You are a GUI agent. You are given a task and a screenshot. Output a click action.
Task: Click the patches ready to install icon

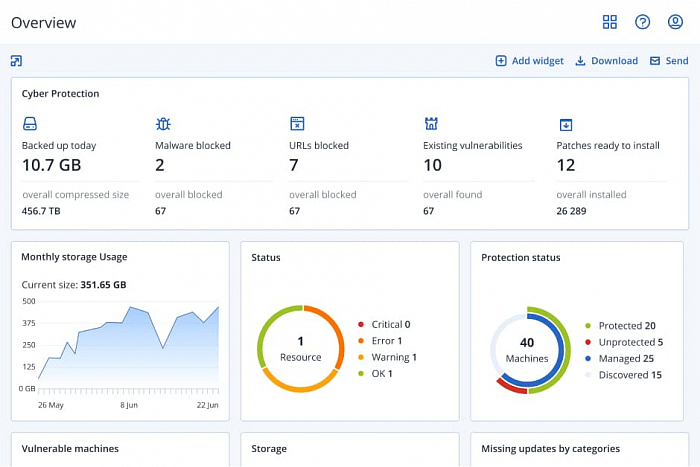565,124
